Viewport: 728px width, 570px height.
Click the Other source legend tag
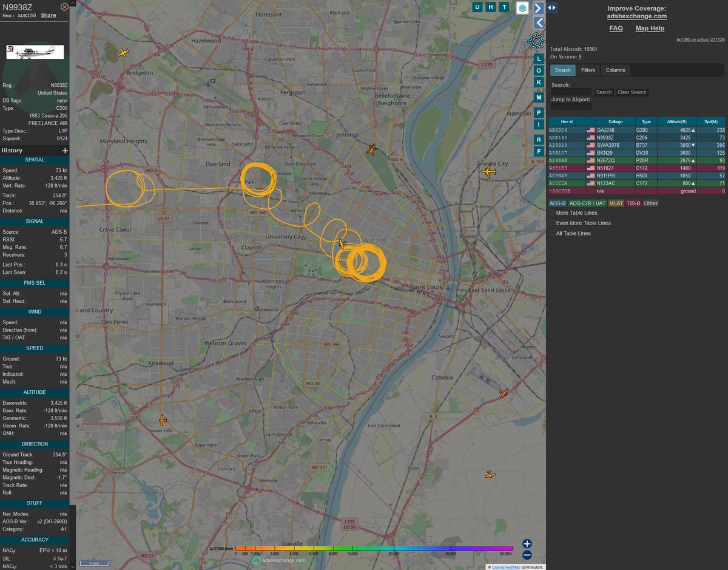point(650,203)
